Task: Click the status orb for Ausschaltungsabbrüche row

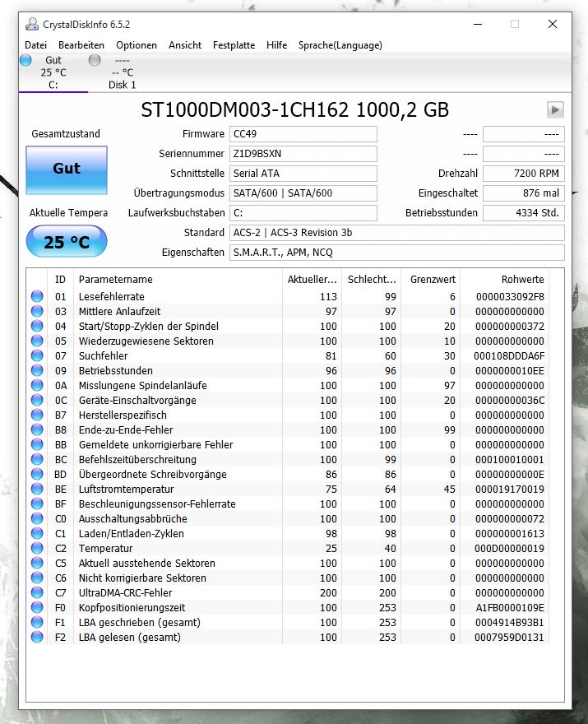Action: [37, 518]
